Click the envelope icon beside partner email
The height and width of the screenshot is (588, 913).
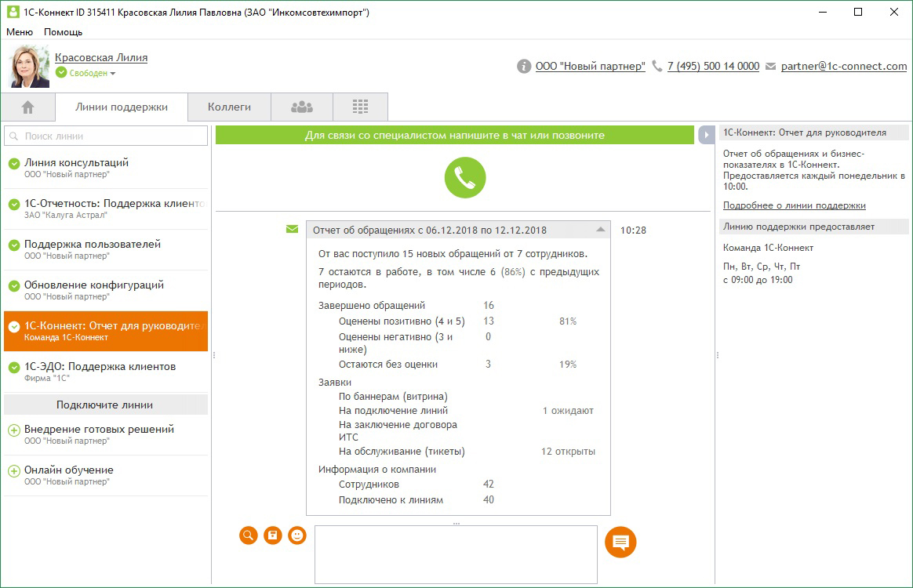point(770,67)
